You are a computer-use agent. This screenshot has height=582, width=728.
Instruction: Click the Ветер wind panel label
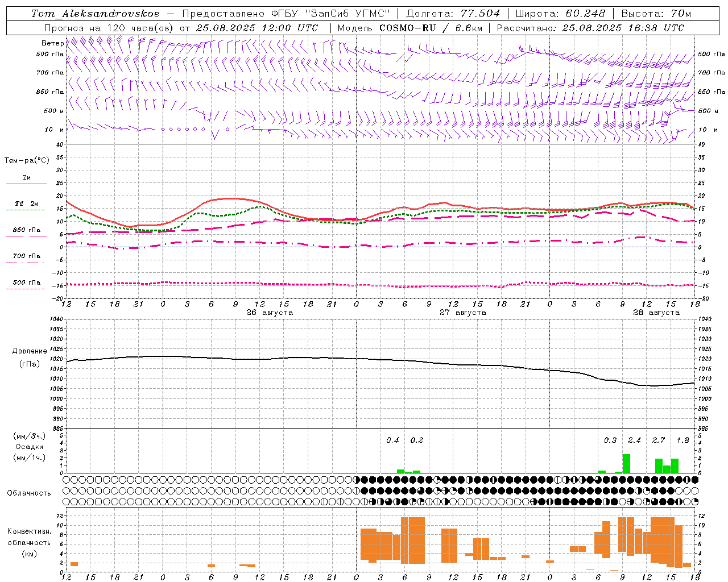click(x=52, y=43)
